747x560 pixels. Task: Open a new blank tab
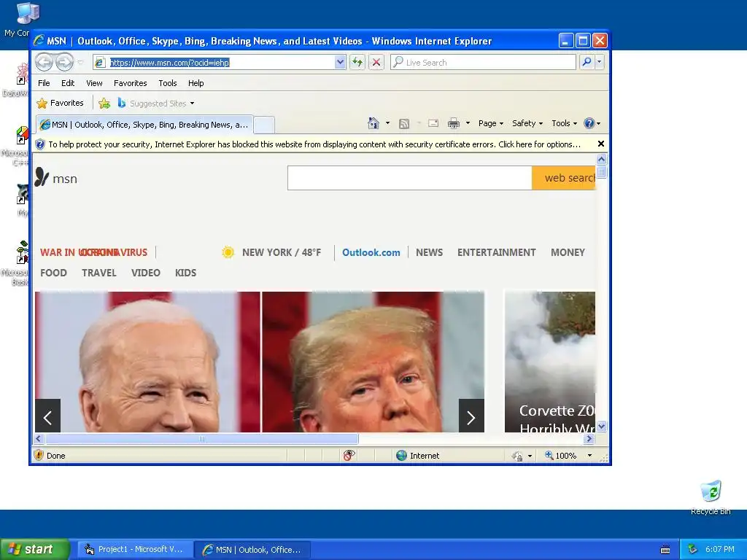click(x=264, y=125)
